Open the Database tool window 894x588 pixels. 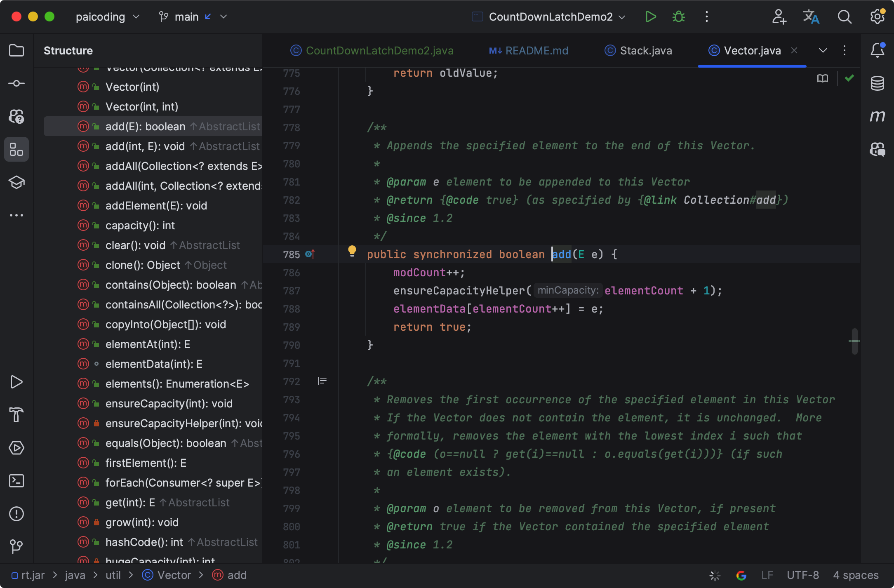[x=878, y=83]
